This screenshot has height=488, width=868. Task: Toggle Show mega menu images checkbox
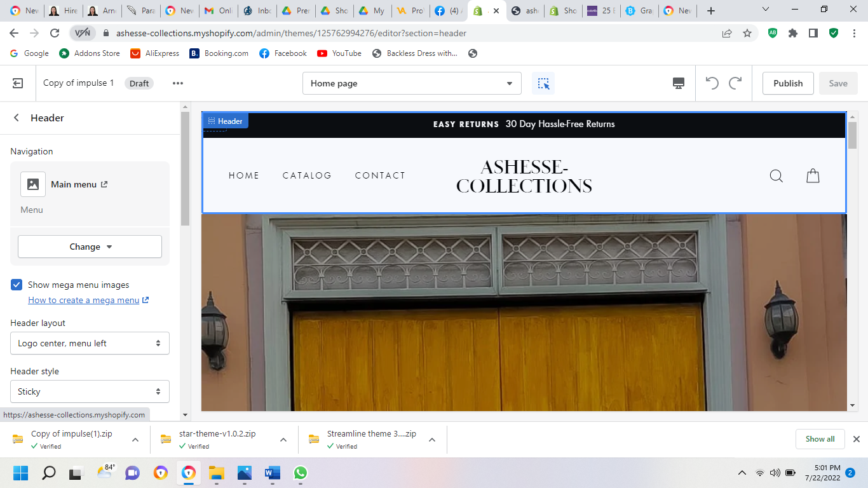[17, 285]
